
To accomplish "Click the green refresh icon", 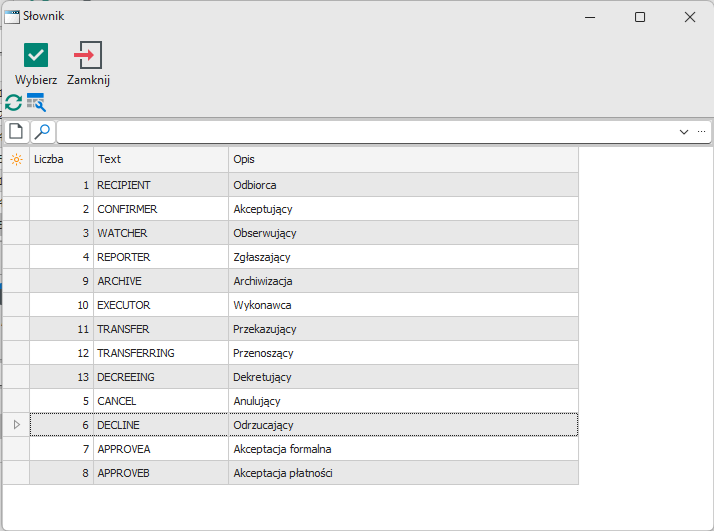I will tap(13, 102).
